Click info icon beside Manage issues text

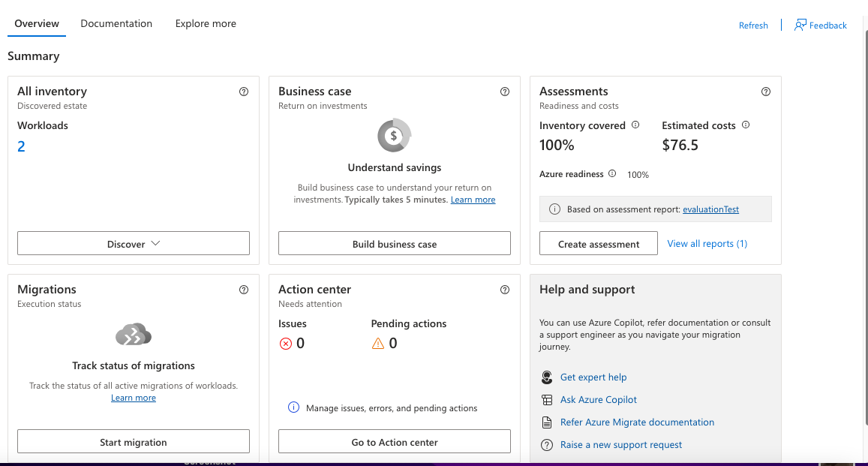click(293, 408)
